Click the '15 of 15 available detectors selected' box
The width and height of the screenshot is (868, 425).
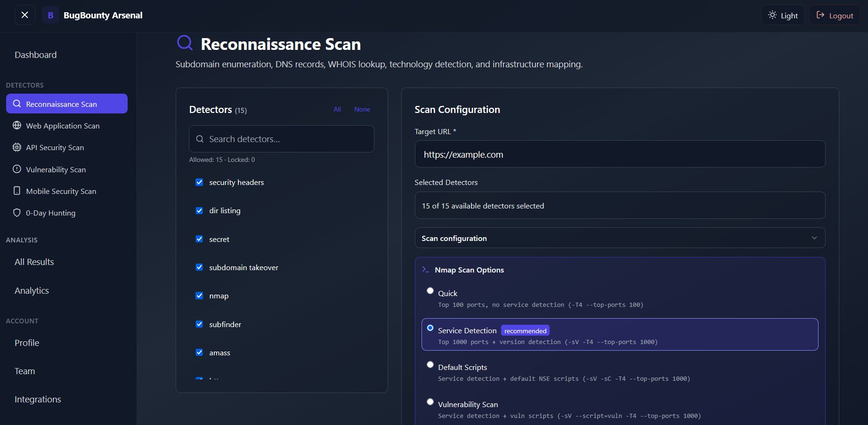(620, 205)
